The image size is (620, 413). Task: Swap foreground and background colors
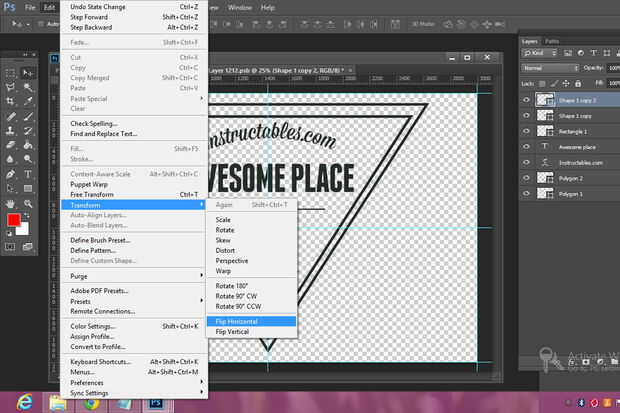[x=26, y=216]
